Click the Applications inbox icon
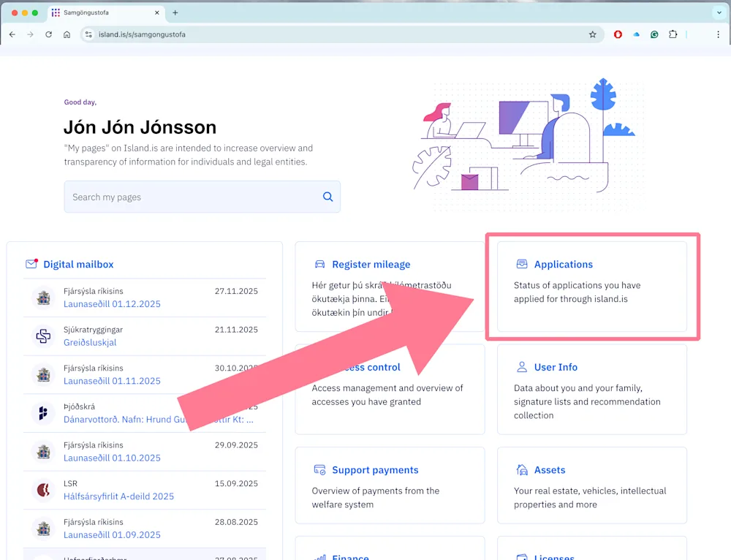The height and width of the screenshot is (560, 731). (522, 265)
